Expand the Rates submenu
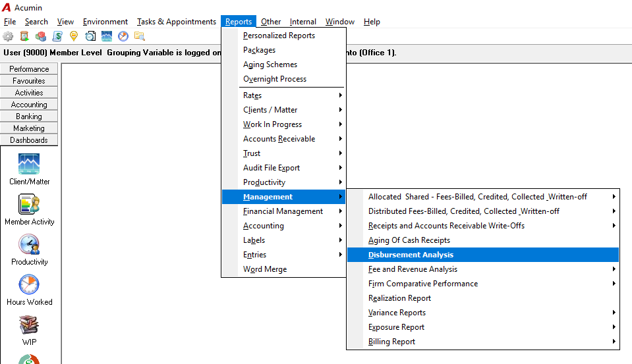Viewport: 632px width, 364px height. [x=284, y=95]
